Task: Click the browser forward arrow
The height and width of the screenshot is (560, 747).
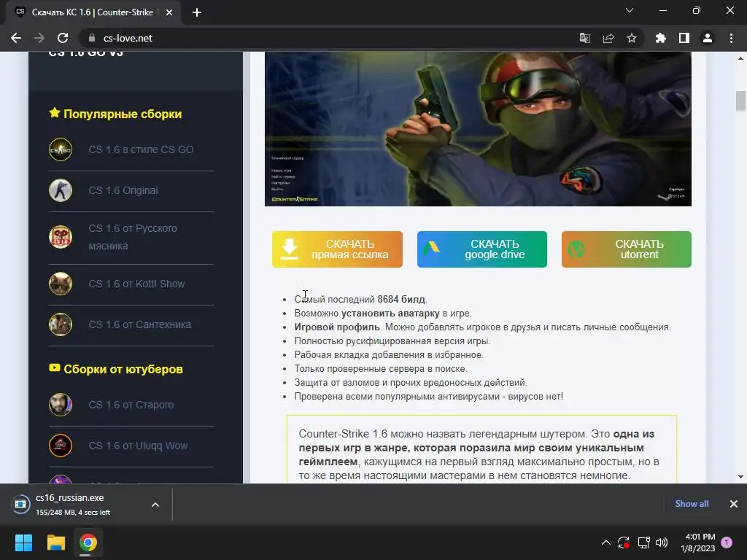Action: [39, 38]
